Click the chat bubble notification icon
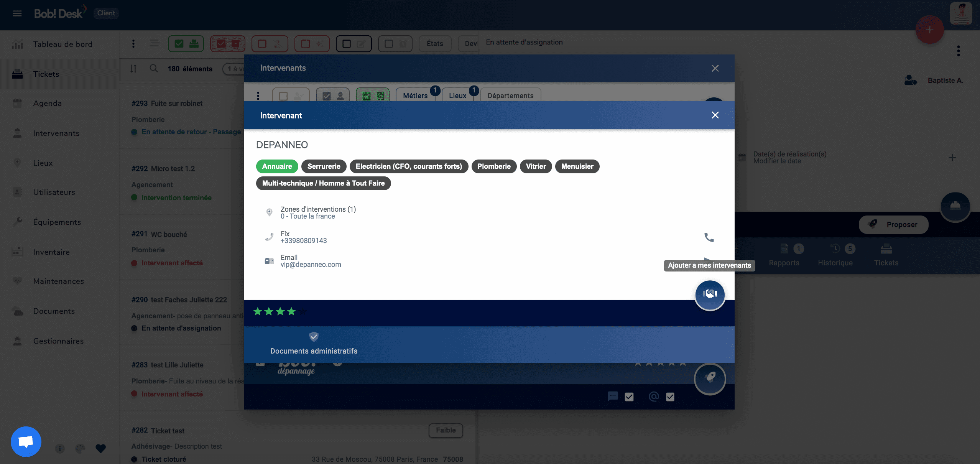 tap(613, 396)
